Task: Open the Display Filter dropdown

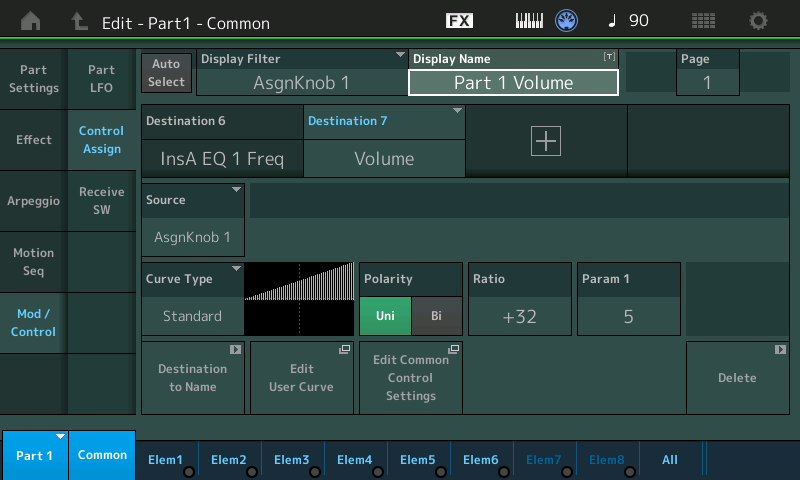Action: tap(302, 73)
